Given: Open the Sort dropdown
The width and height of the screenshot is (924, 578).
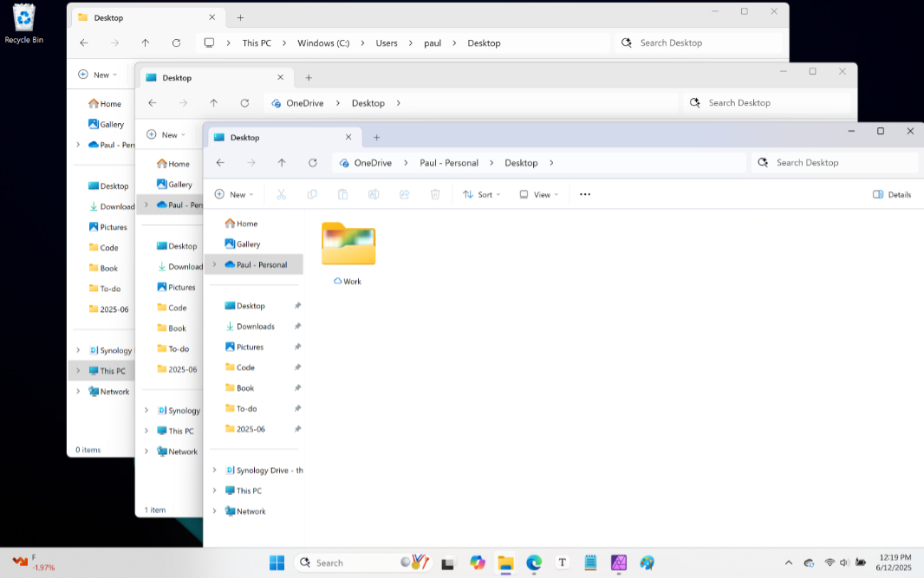Looking at the screenshot, I should pos(482,194).
